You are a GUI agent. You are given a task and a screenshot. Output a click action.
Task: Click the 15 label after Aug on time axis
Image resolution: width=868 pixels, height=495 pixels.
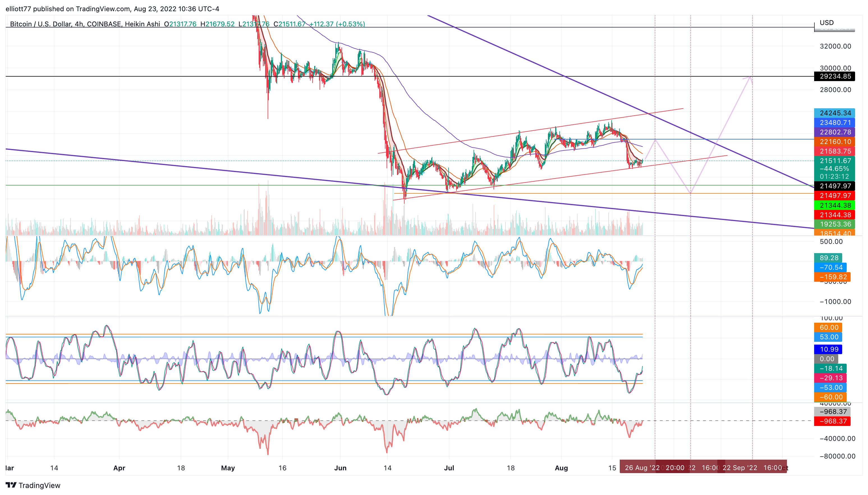click(x=612, y=468)
